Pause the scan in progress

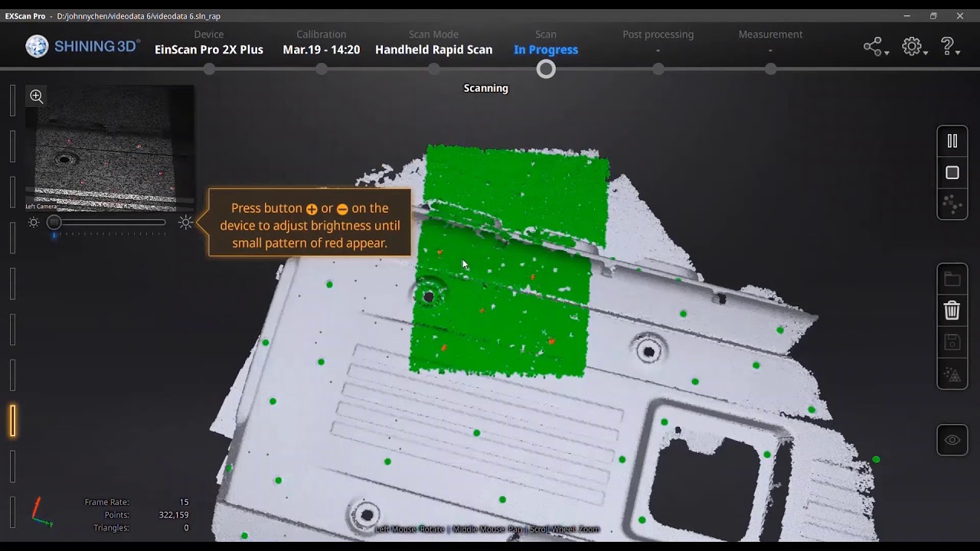pyautogui.click(x=952, y=141)
